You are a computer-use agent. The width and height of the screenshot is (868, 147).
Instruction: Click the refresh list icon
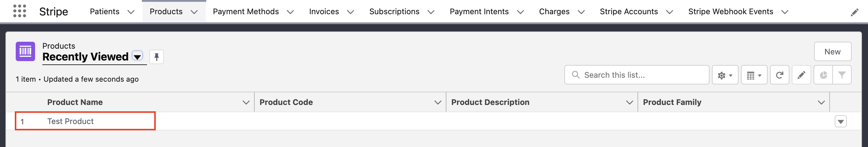click(779, 75)
